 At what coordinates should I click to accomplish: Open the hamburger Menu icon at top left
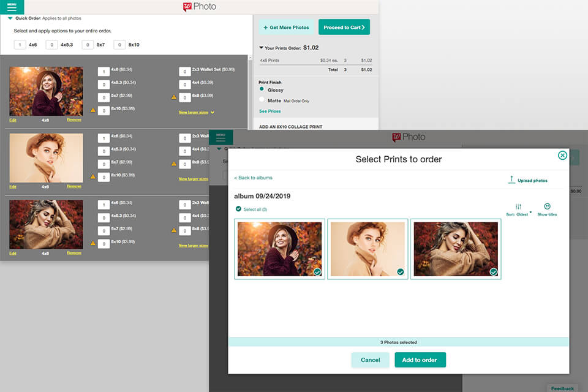click(x=12, y=7)
